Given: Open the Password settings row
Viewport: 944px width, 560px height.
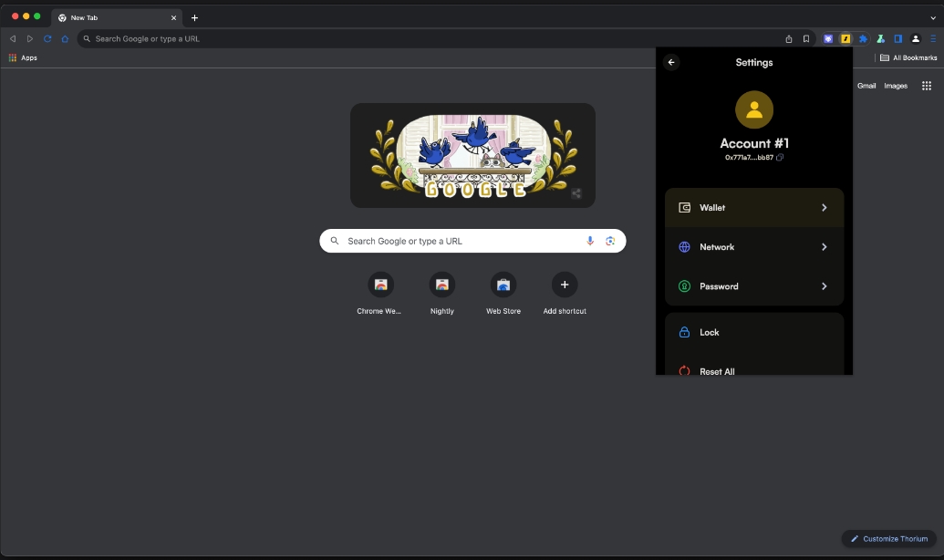Looking at the screenshot, I should tap(753, 286).
